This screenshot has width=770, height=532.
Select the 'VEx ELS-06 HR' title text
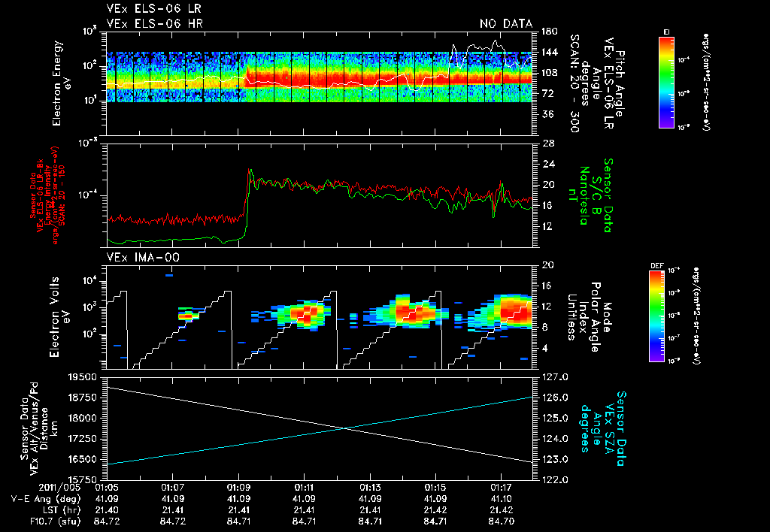(155, 23)
